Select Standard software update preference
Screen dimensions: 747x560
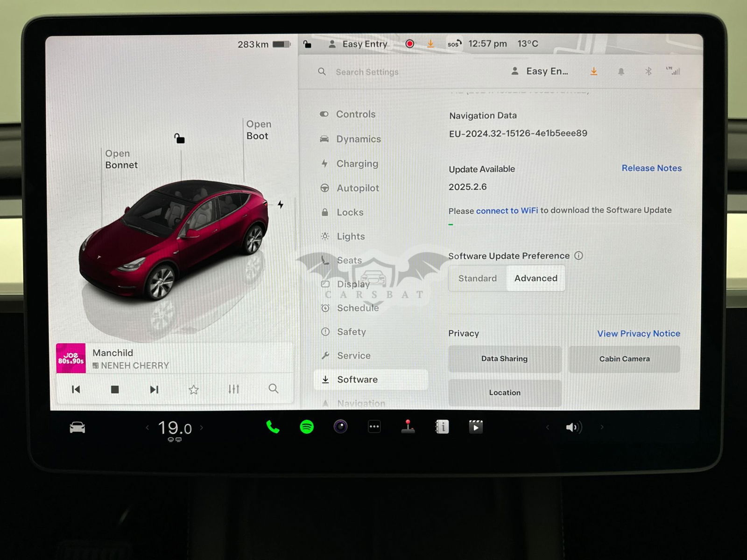pyautogui.click(x=477, y=279)
